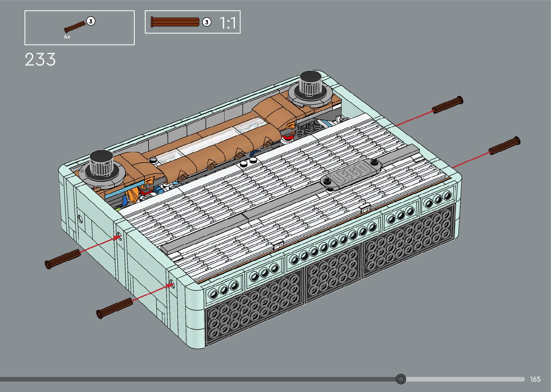
Task: Click circled 3 badge beside 1:1 label
Action: pos(207,22)
